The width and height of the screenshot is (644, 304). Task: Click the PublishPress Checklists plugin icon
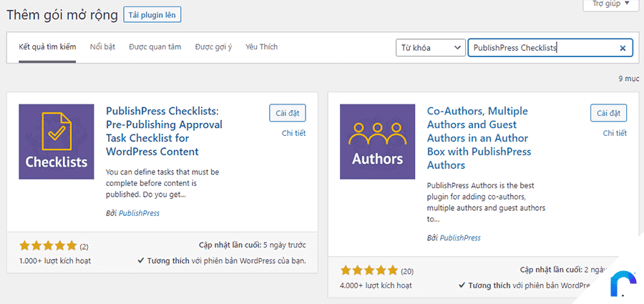[57, 142]
